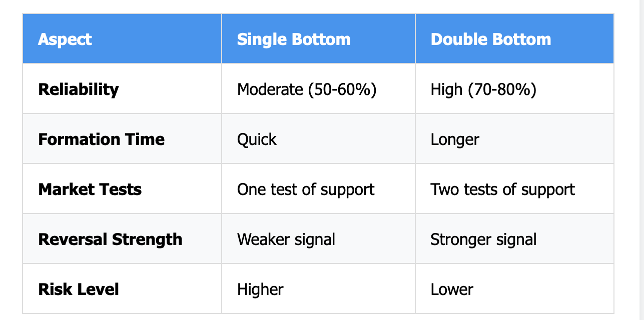Select the Market Tests row label

tap(90, 189)
